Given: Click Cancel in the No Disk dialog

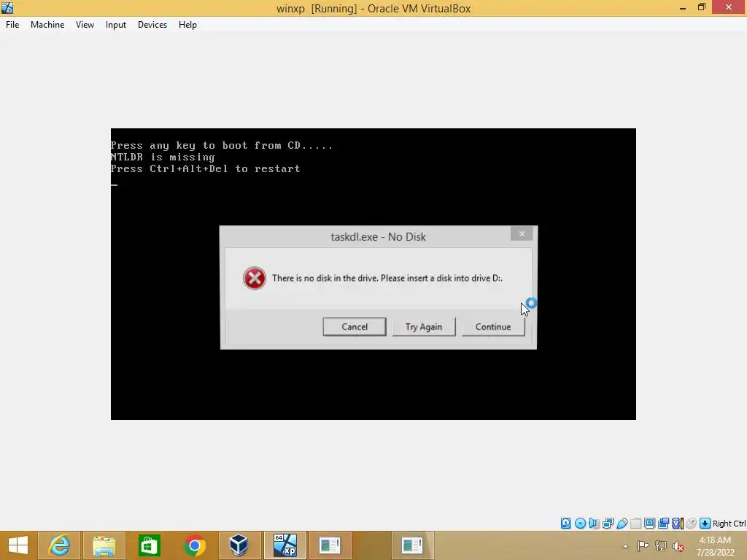Looking at the screenshot, I should [x=355, y=327].
